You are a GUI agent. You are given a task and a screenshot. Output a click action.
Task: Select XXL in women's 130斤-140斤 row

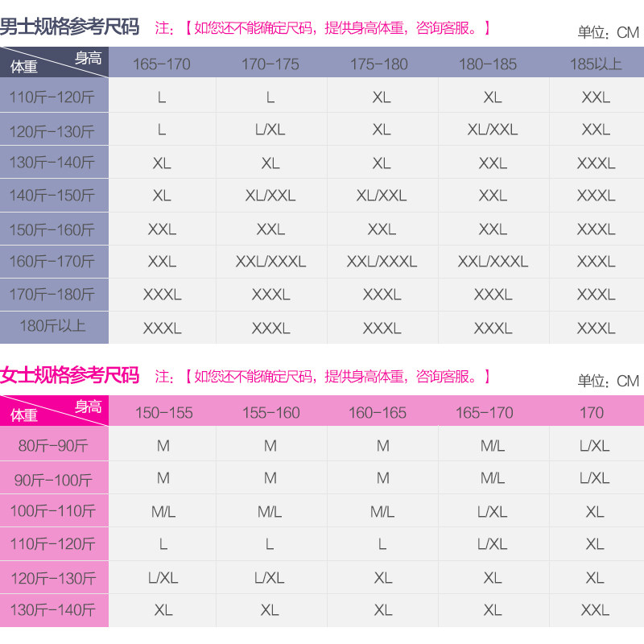coord(595,610)
